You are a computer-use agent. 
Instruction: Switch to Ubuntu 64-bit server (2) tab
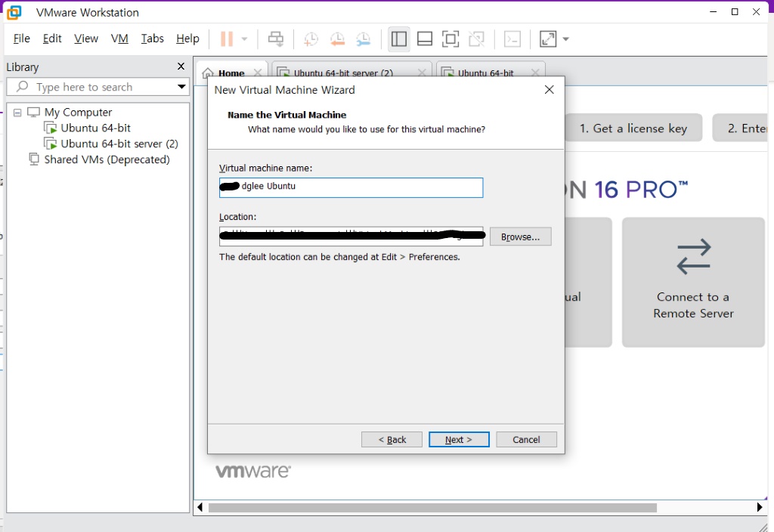click(x=344, y=73)
